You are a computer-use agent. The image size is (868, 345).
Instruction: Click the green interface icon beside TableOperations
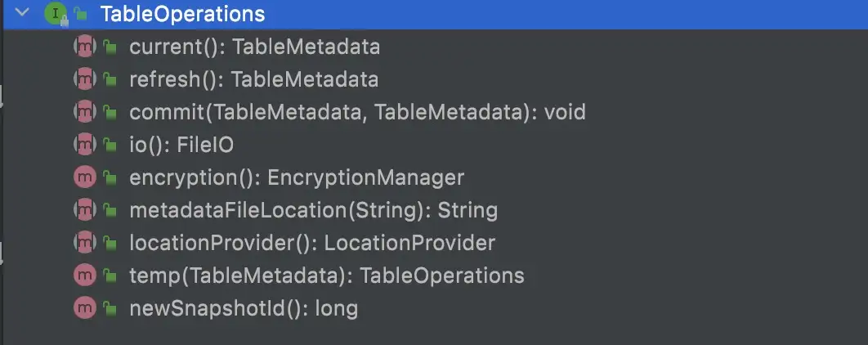click(55, 13)
